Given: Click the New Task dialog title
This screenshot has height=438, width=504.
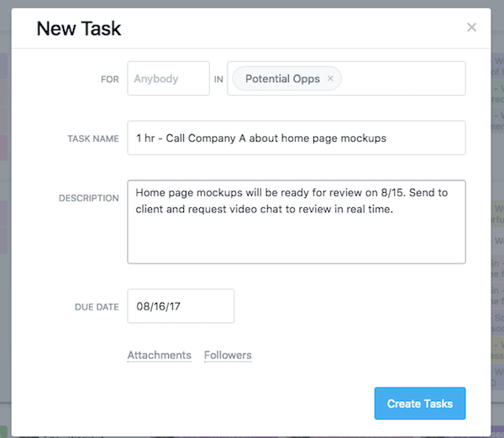Looking at the screenshot, I should [79, 29].
